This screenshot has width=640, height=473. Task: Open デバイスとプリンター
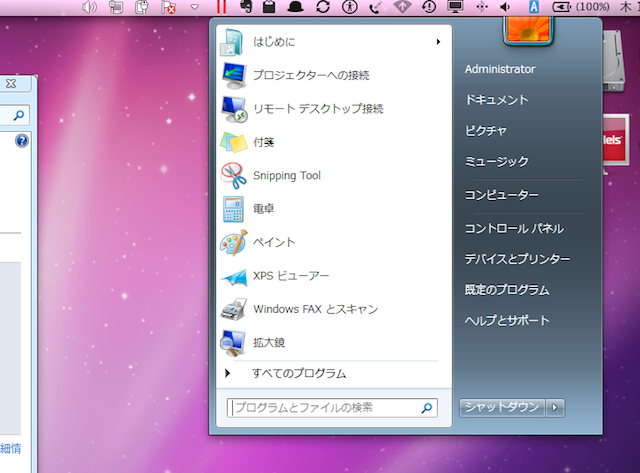coord(517,259)
